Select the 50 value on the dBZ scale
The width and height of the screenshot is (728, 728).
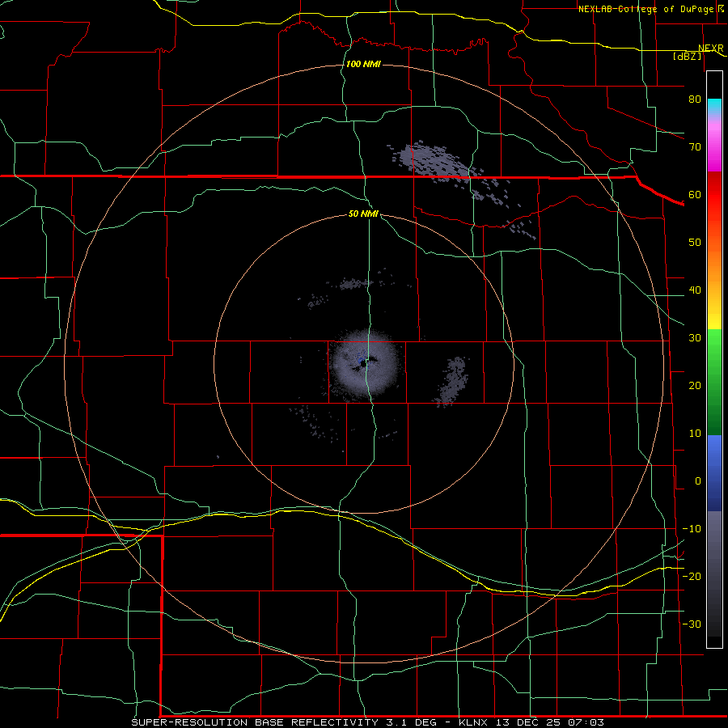click(x=695, y=243)
